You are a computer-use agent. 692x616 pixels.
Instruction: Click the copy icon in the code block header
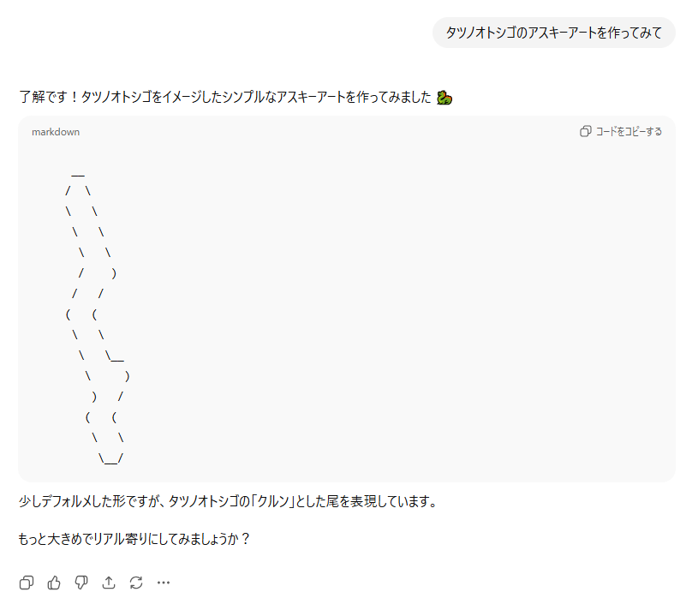click(586, 131)
